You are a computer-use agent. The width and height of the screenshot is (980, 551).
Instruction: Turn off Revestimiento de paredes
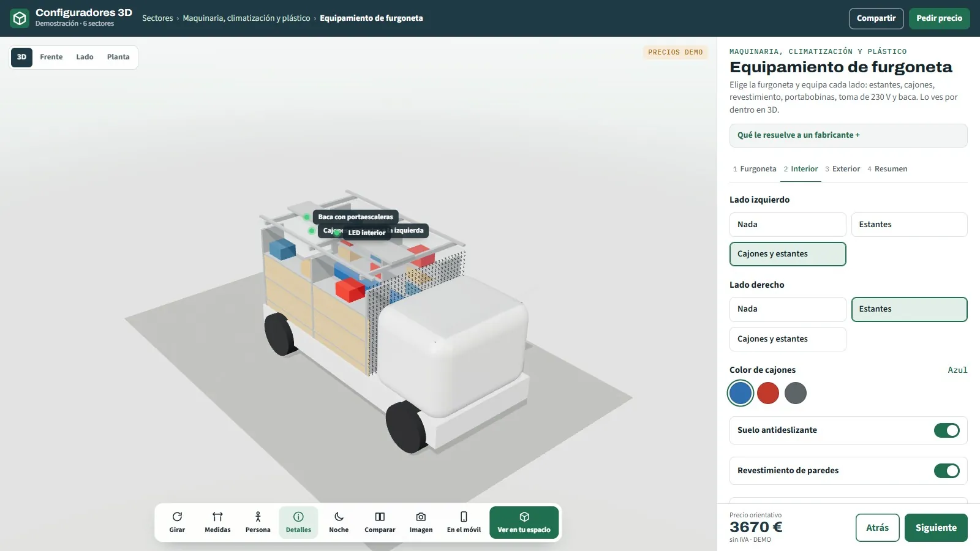coord(946,471)
